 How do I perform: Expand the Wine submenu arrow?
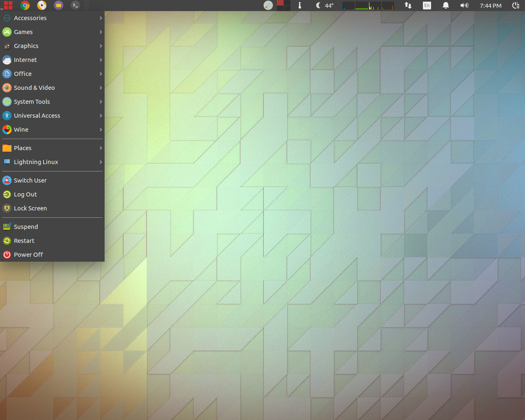100,130
